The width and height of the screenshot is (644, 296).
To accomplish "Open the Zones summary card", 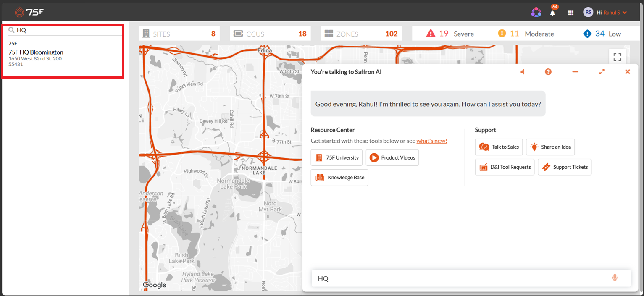I will click(361, 34).
